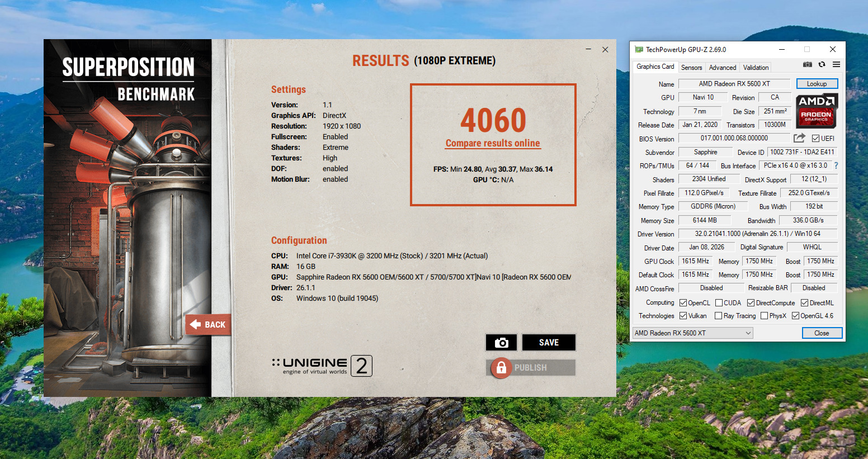The width and height of the screenshot is (868, 459).
Task: Switch to the Sensors tab
Action: click(691, 67)
